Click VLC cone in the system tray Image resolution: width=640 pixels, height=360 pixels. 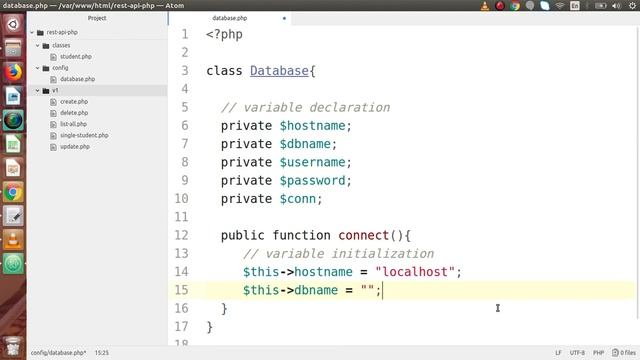click(x=485, y=6)
